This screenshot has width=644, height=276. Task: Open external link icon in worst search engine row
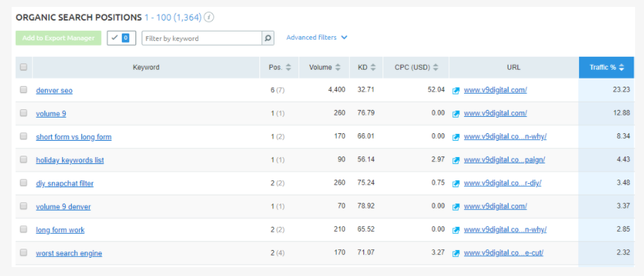(x=456, y=253)
